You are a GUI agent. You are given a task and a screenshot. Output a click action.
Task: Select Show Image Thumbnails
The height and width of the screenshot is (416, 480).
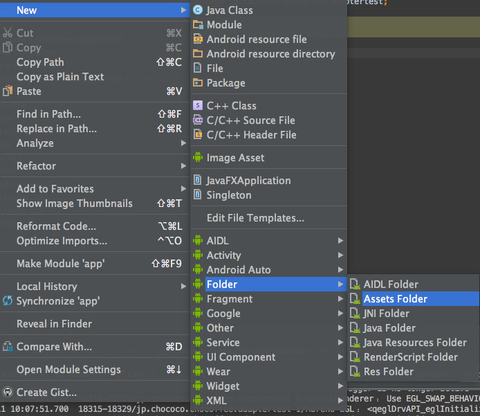95,203
